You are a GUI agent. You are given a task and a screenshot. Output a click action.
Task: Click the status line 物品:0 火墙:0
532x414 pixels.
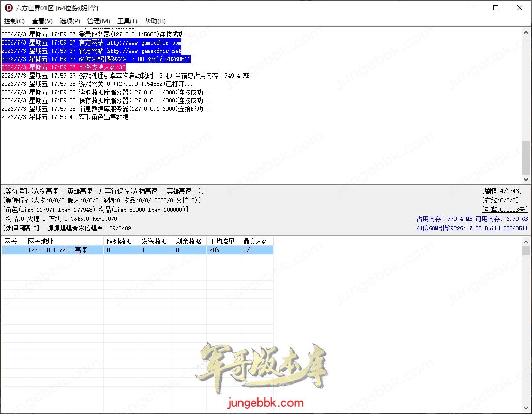coord(62,219)
